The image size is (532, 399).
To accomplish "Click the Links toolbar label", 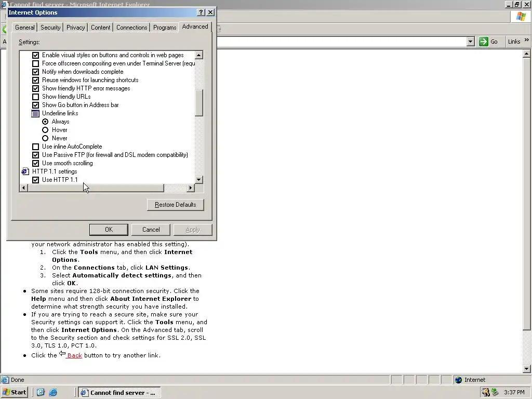I will coord(514,42).
